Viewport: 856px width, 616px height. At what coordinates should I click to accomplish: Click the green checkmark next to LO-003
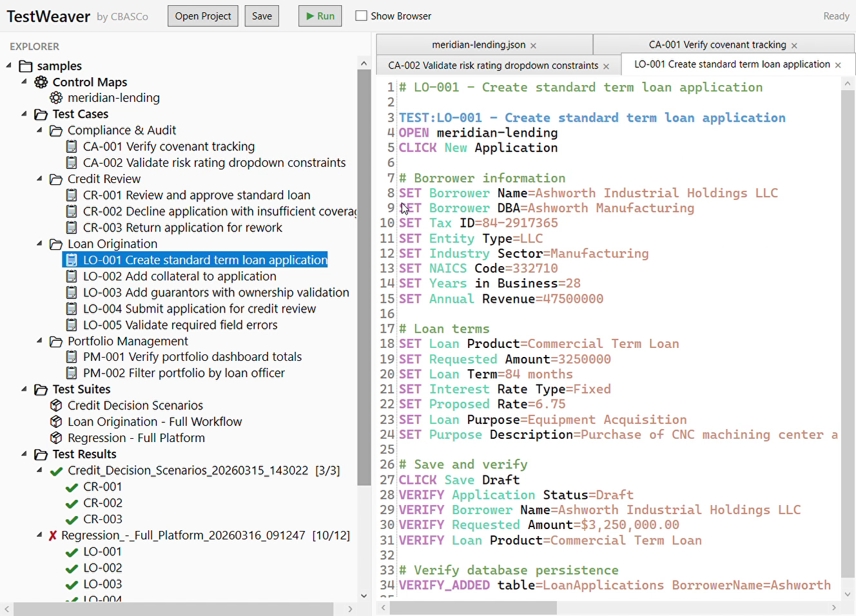pos(72,583)
